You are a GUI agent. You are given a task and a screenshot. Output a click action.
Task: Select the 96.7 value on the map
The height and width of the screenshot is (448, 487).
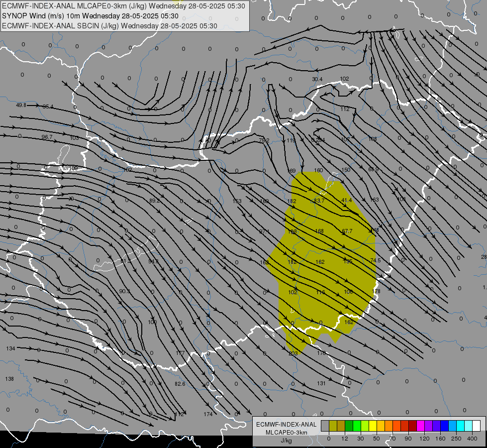tap(47, 137)
